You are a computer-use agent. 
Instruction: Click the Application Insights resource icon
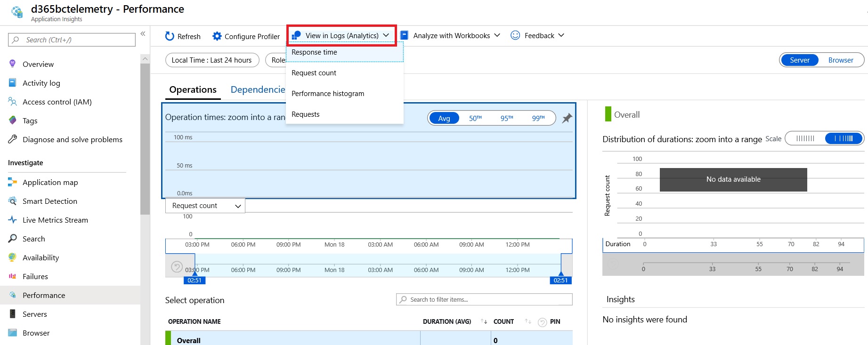[17, 12]
